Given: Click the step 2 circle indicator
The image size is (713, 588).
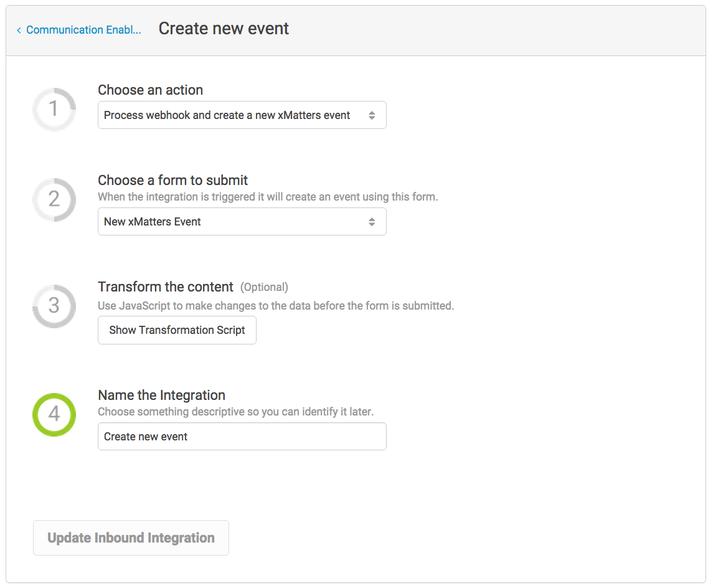Looking at the screenshot, I should pos(54,200).
